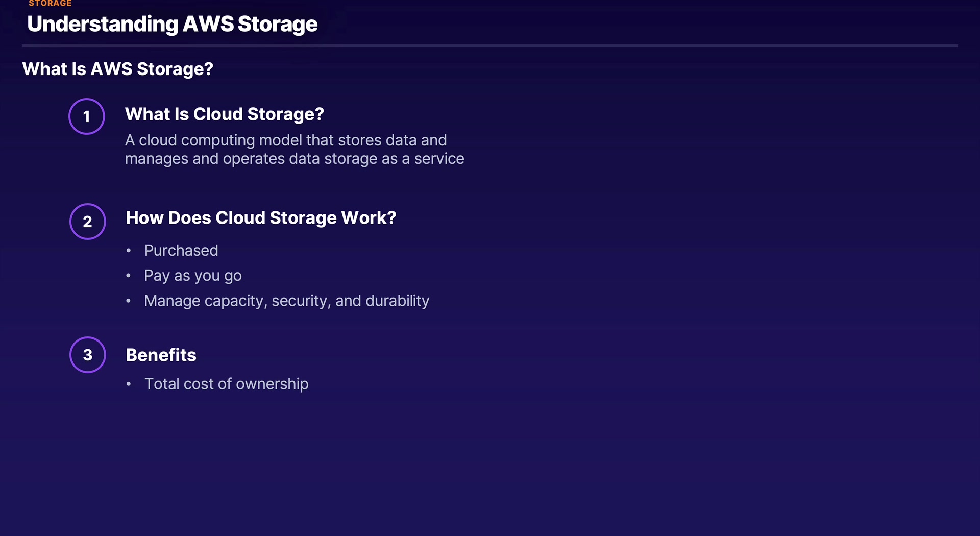Click the bullet dot before Purchased
Image resolution: width=980 pixels, height=536 pixels.
tap(129, 251)
